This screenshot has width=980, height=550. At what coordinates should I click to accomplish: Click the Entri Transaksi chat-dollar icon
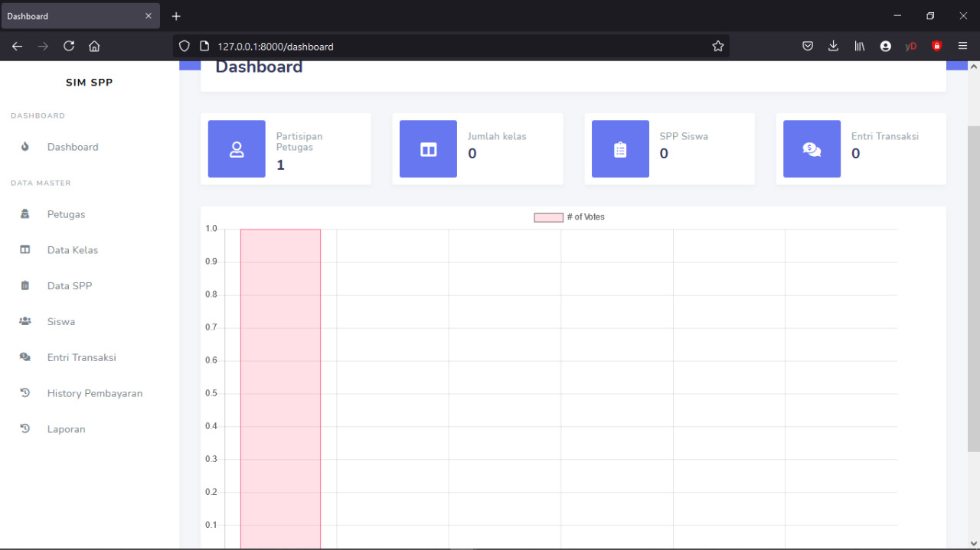click(x=812, y=149)
